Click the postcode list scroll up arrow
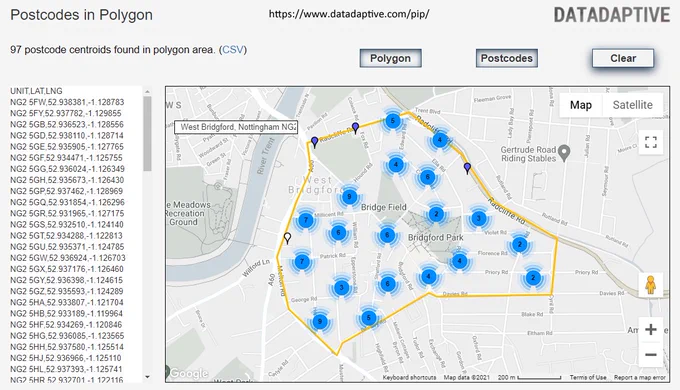The width and height of the screenshot is (680, 390). pos(147,92)
